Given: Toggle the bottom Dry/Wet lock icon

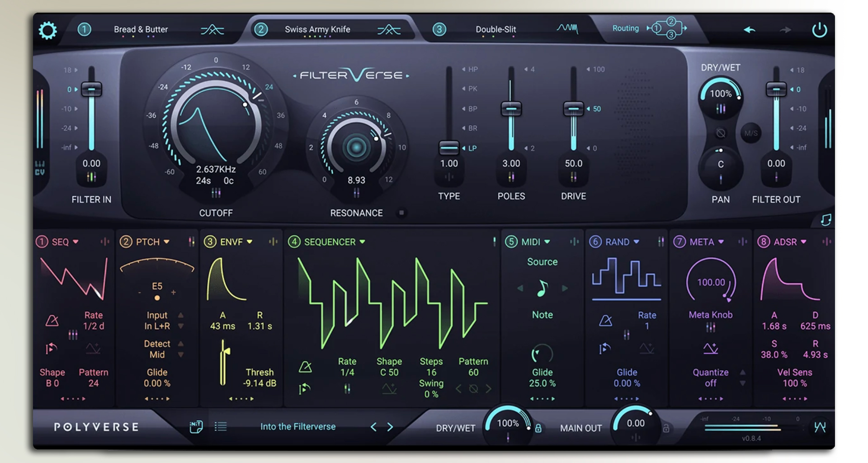Looking at the screenshot, I should tap(538, 428).
